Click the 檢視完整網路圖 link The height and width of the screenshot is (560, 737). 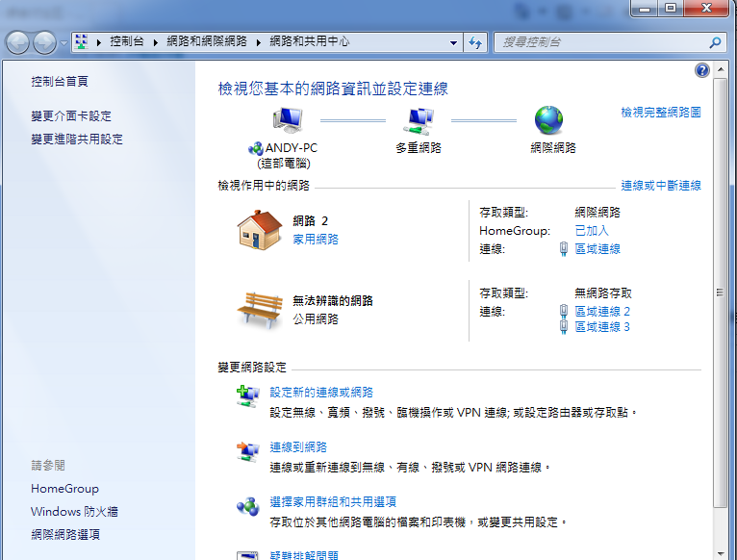661,113
